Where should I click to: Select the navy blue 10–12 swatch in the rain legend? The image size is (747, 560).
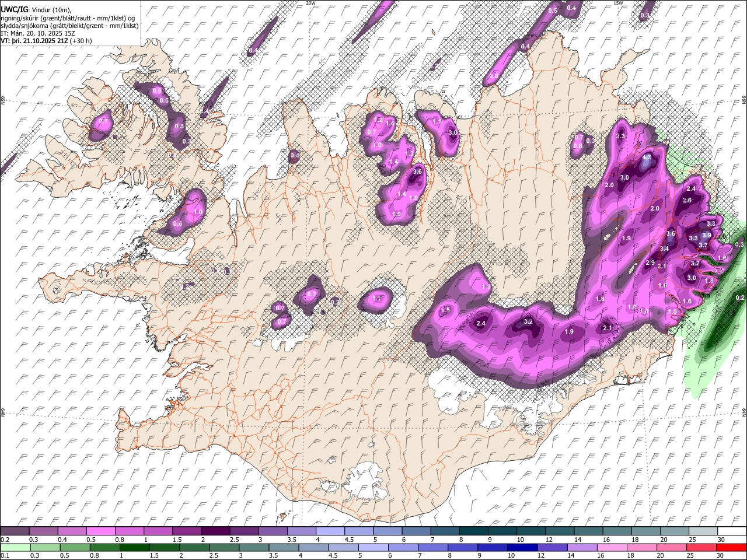pos(522,547)
